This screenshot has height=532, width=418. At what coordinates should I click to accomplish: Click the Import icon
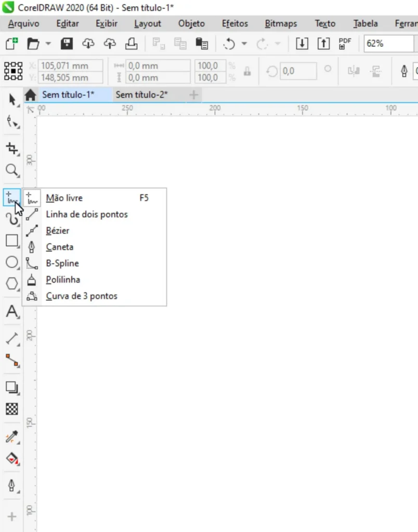tap(302, 44)
